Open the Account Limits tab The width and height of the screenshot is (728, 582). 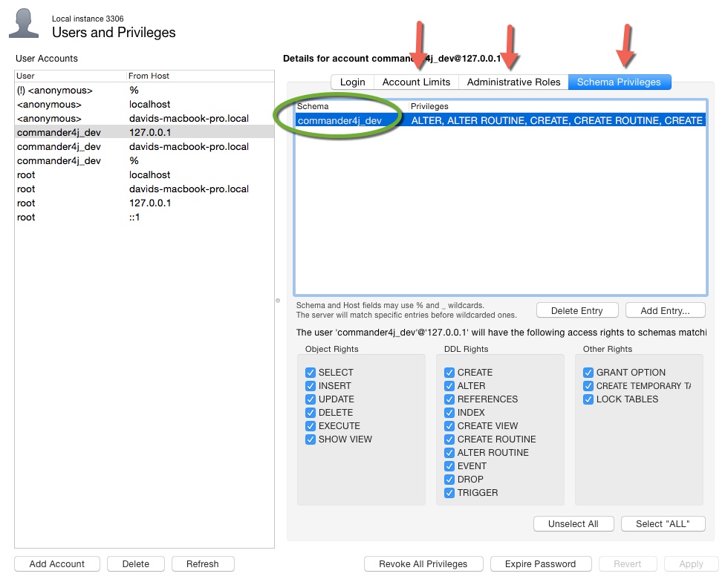pos(416,82)
